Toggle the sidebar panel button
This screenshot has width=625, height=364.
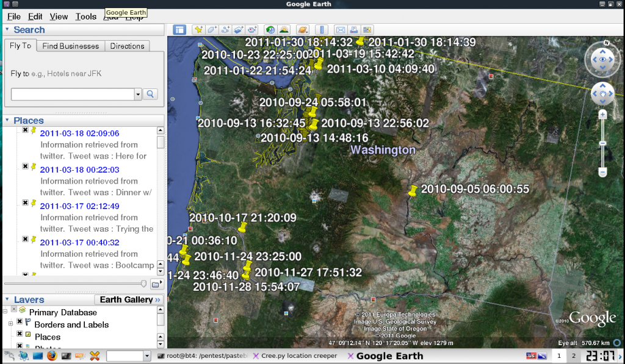[x=179, y=30]
